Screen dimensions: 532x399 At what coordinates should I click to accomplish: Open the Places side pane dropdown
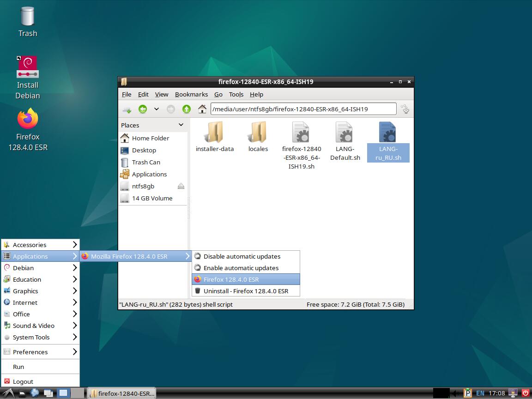point(181,125)
